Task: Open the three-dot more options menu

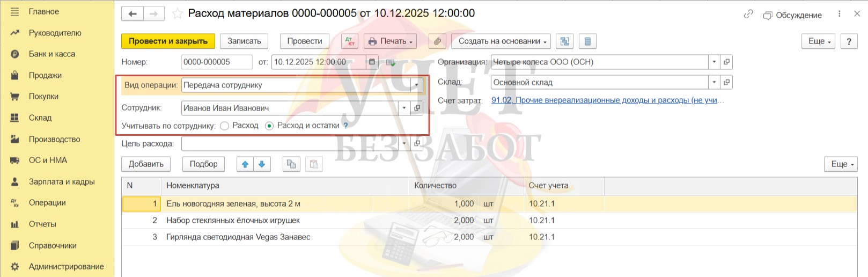Action: [x=839, y=14]
